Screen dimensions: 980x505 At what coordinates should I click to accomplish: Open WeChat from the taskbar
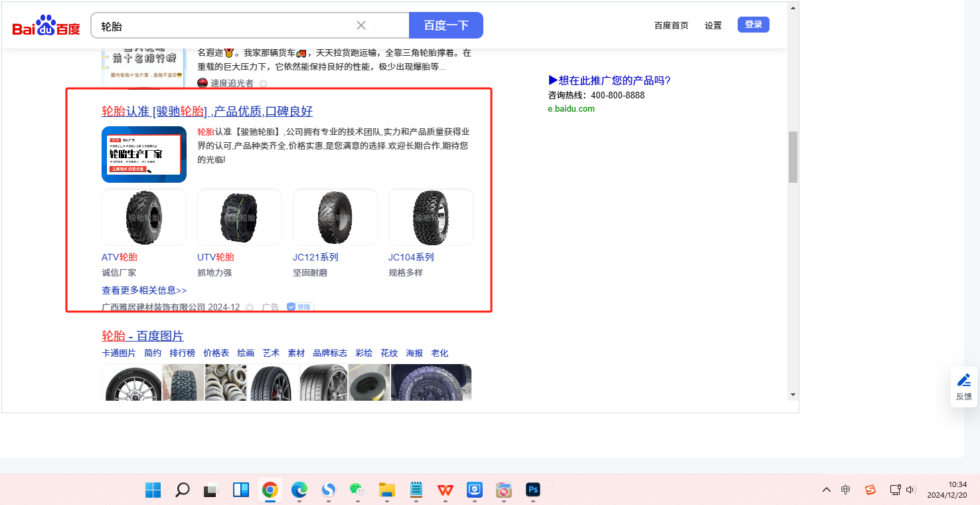359,490
